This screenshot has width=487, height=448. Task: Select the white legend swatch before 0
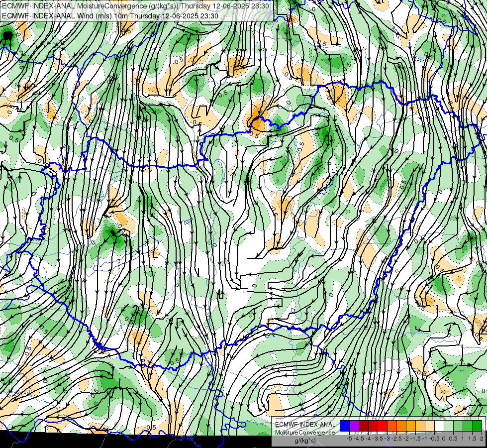pos(439,426)
